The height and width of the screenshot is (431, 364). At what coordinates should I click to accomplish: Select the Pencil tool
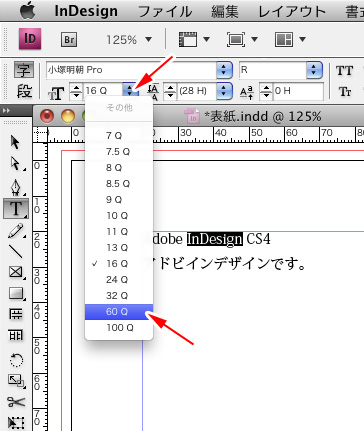pos(16,231)
